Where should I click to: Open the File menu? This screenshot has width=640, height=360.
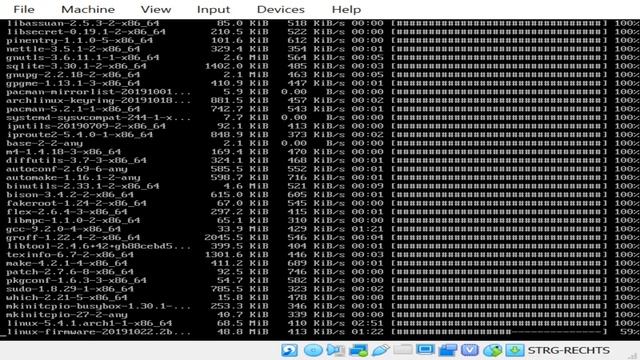[x=24, y=9]
